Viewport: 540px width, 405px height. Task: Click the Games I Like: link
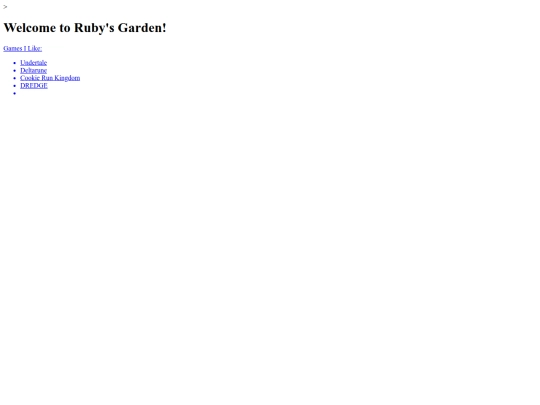coord(23,49)
